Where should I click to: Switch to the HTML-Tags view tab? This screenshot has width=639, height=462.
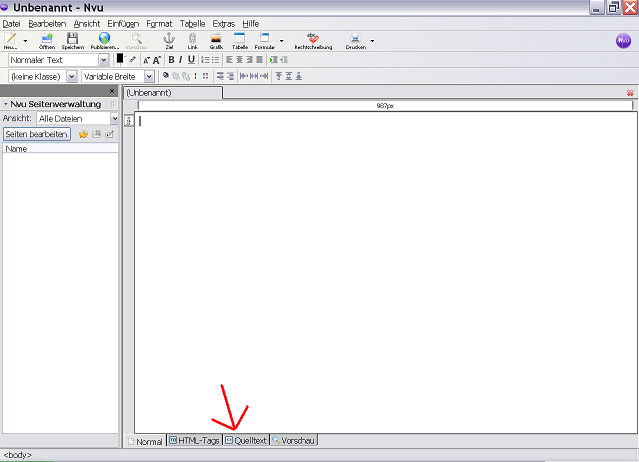[x=194, y=441]
